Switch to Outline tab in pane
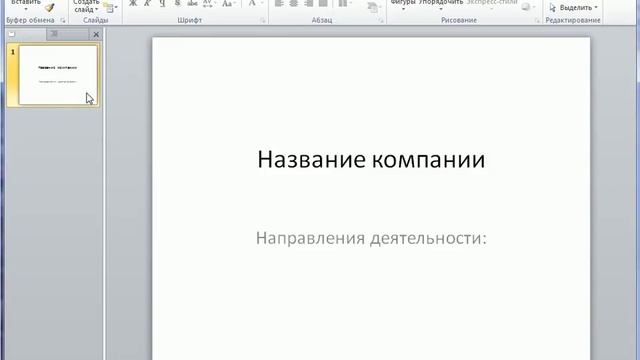640x360 pixels. click(x=67, y=34)
